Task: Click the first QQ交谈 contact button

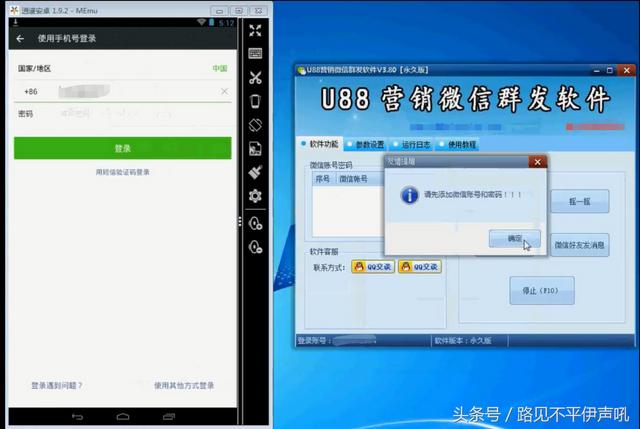Action: click(x=373, y=267)
